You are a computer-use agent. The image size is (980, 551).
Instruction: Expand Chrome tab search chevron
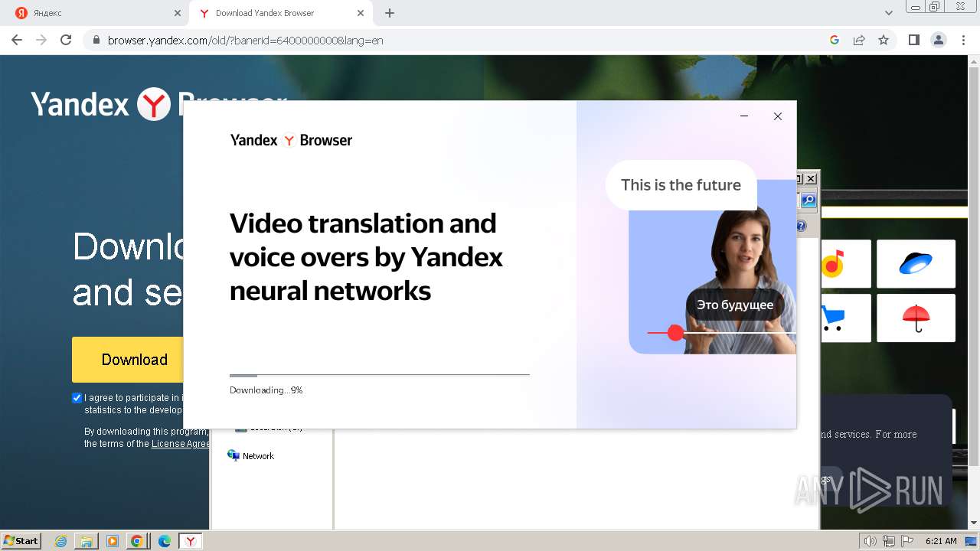pyautogui.click(x=889, y=13)
